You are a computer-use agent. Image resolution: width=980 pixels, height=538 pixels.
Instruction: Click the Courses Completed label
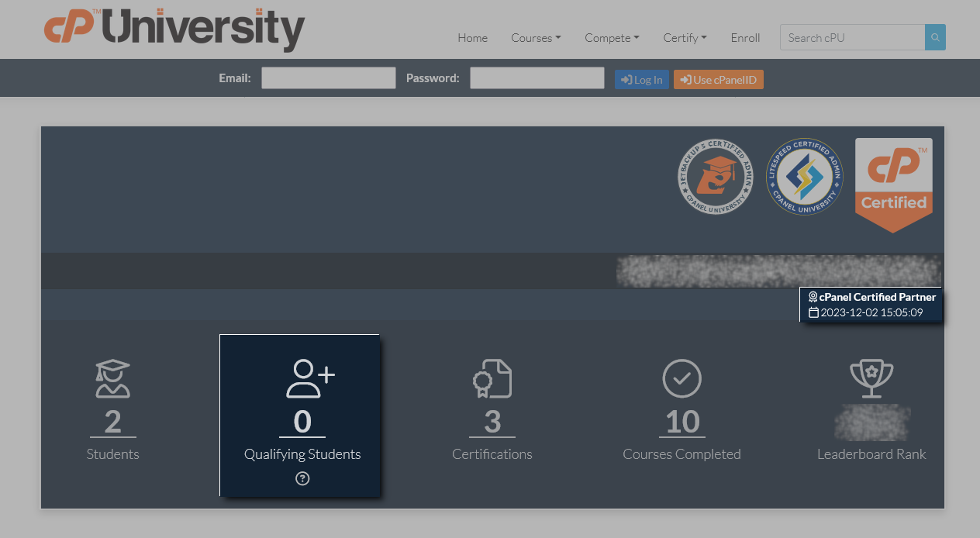tap(682, 454)
